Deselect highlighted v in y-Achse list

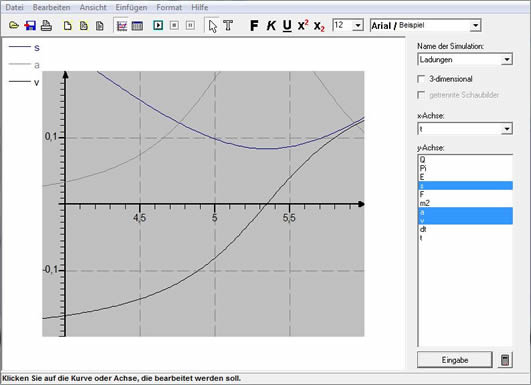click(x=465, y=220)
